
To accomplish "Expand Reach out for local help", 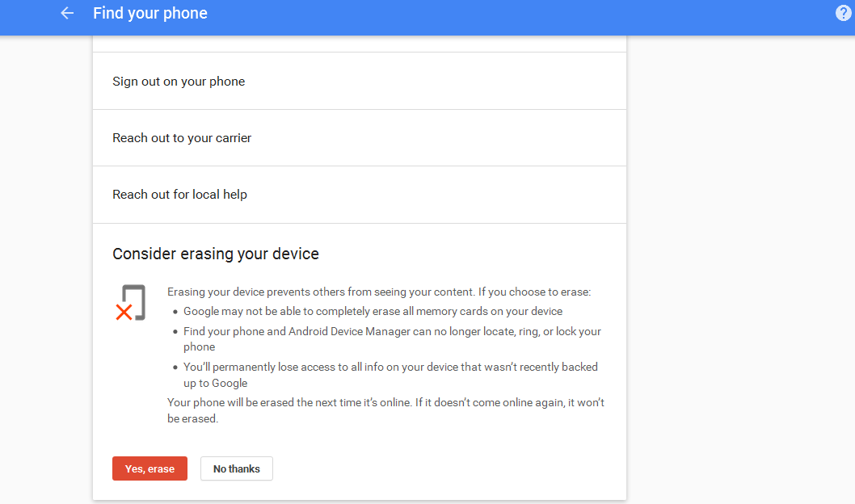I will point(179,195).
